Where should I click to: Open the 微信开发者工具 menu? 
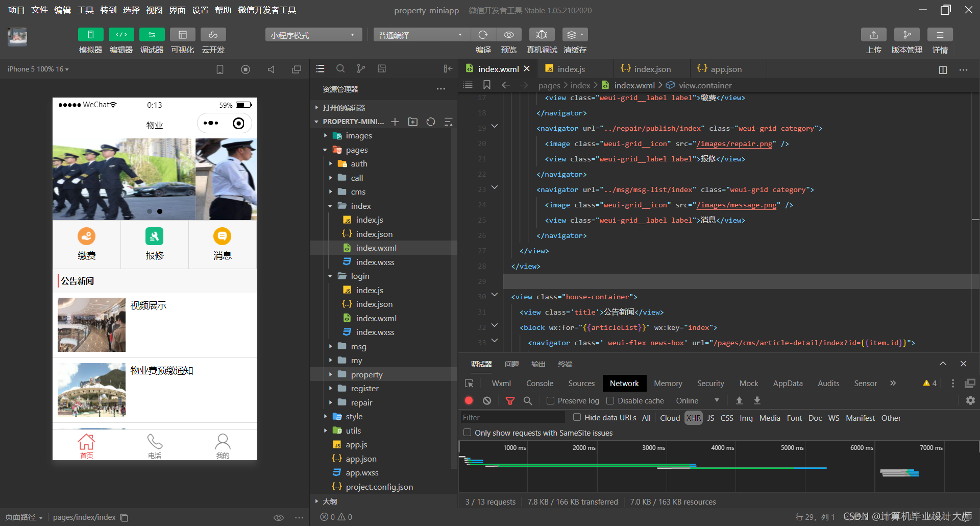coord(267,10)
